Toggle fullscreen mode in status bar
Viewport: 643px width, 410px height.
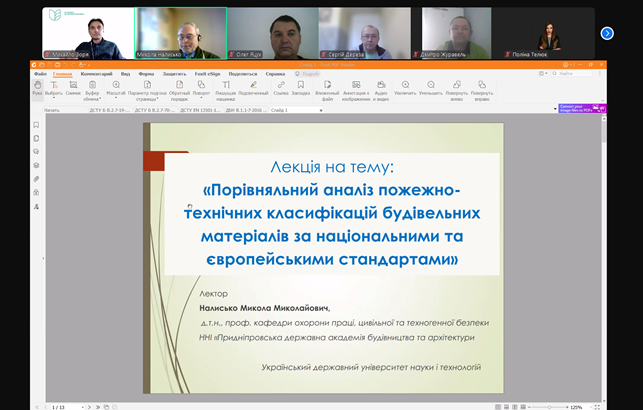tap(597, 407)
